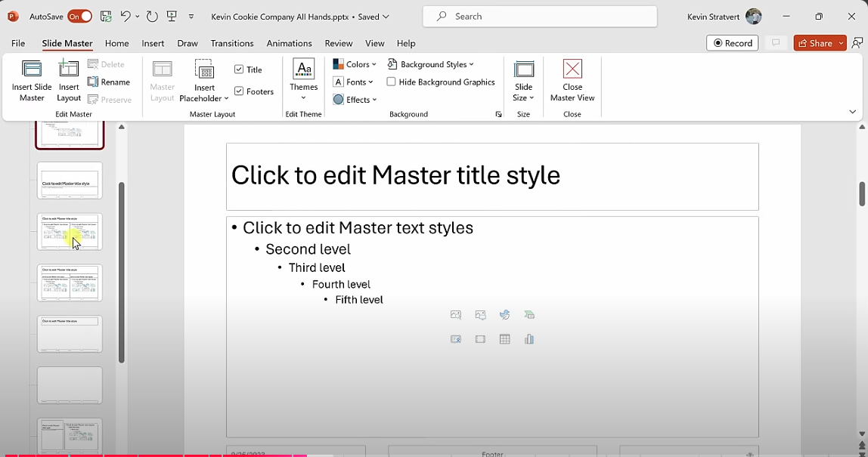Open the Slide Size dropdown
This screenshot has width=868, height=457.
click(523, 81)
